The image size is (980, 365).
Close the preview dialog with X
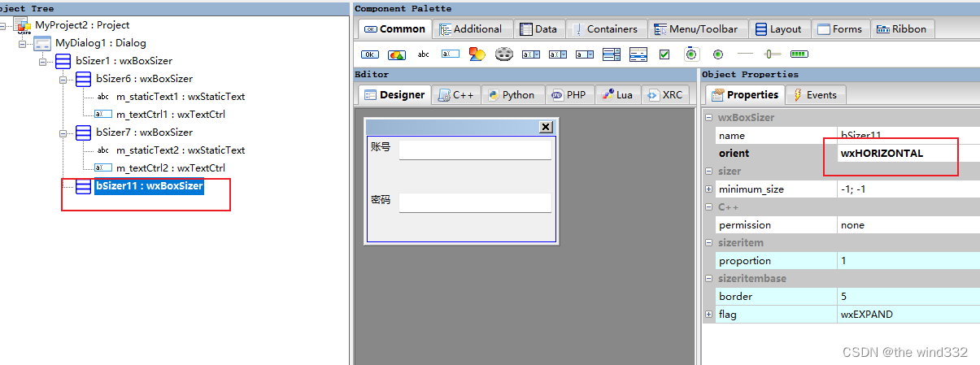[x=546, y=127]
